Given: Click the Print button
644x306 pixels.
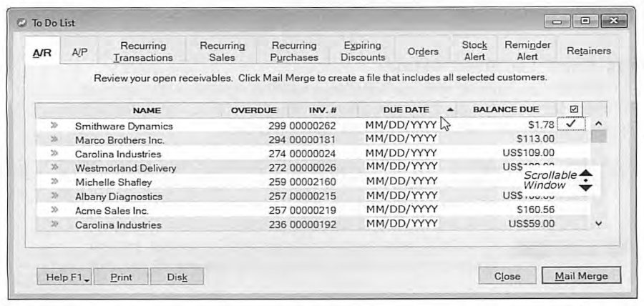Looking at the screenshot, I should (121, 277).
